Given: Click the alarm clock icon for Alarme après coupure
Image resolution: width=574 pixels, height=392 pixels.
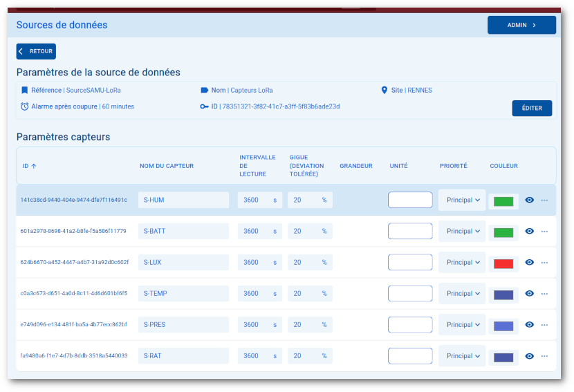Looking at the screenshot, I should click(x=25, y=106).
